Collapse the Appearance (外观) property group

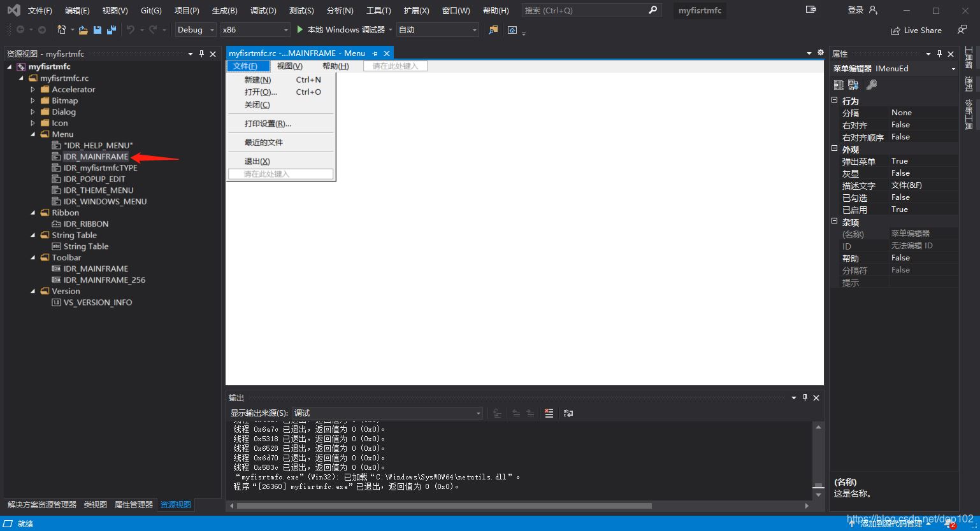point(835,149)
